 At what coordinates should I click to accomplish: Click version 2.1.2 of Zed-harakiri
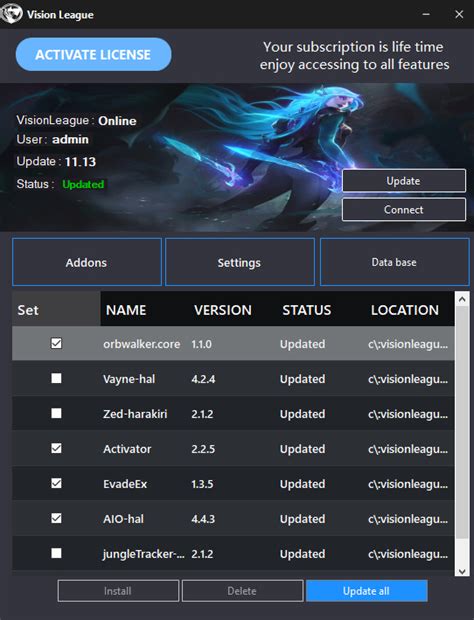(x=202, y=414)
